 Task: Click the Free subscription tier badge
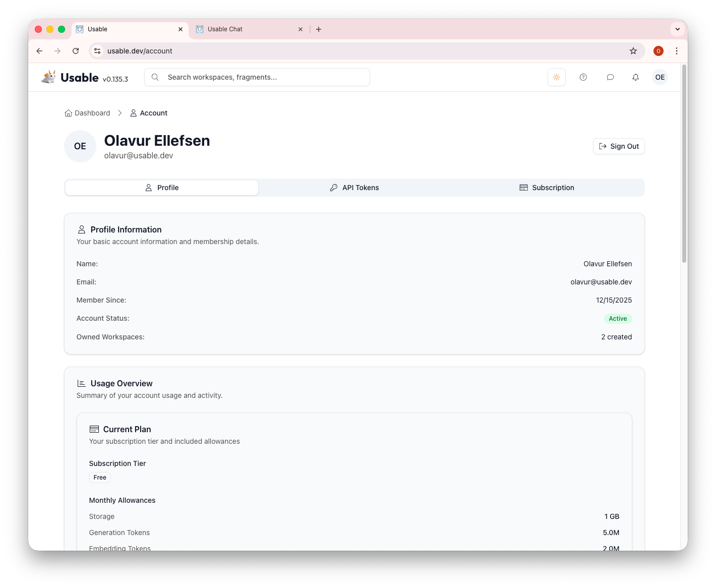100,477
